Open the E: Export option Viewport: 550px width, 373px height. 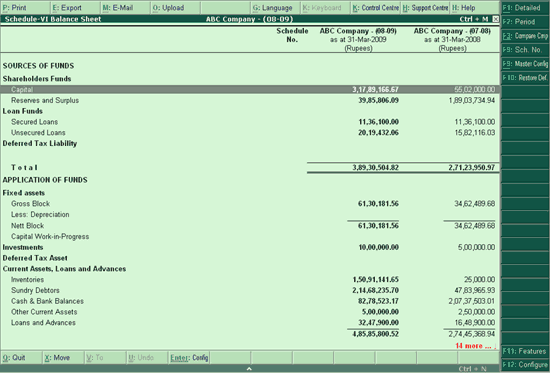click(75, 8)
